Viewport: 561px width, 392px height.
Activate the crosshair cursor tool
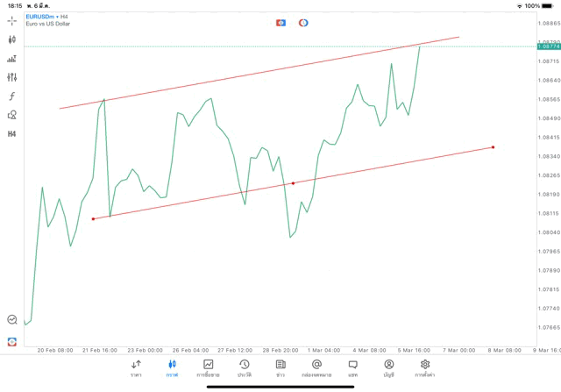click(x=11, y=20)
